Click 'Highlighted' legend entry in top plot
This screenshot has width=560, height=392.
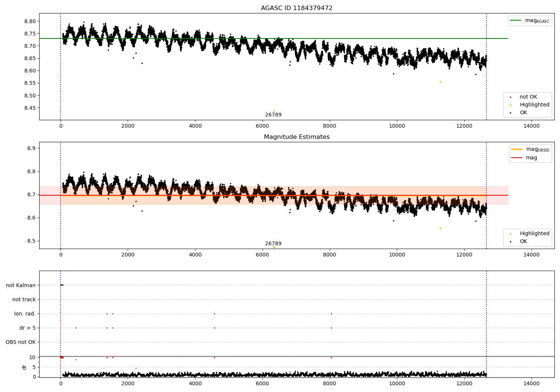pos(530,105)
